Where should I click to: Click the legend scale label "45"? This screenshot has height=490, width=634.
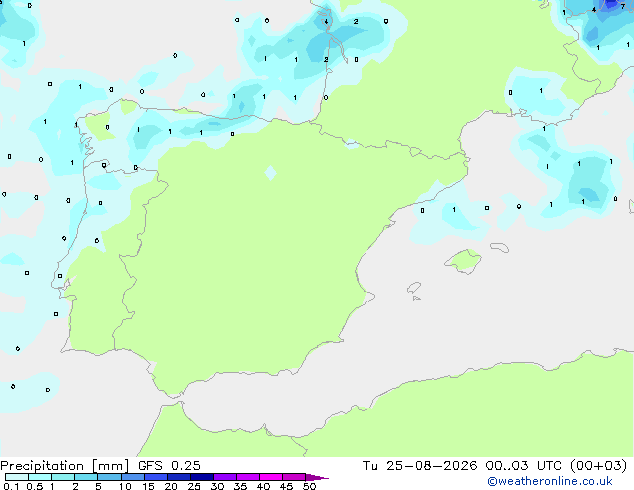tap(286, 486)
